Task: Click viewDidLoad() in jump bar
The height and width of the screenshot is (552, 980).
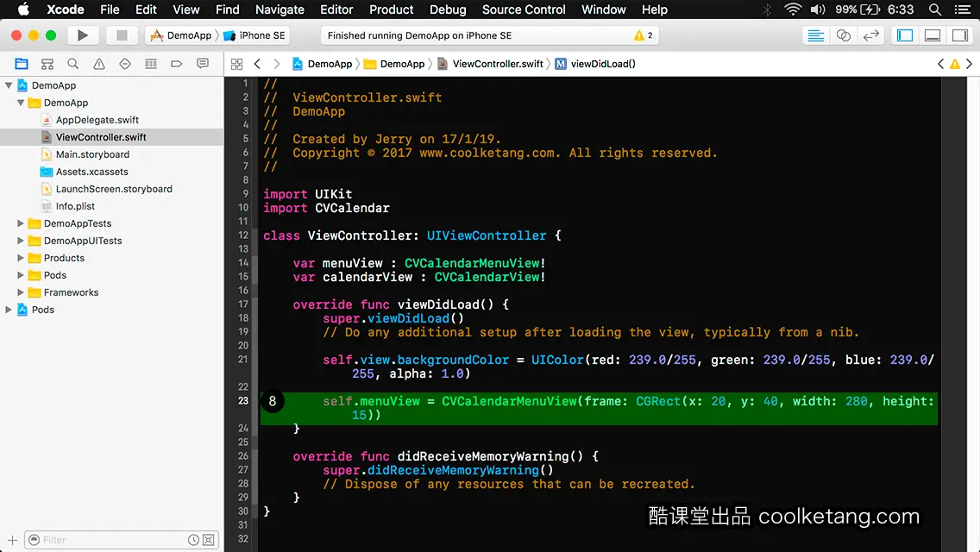Action: point(595,64)
